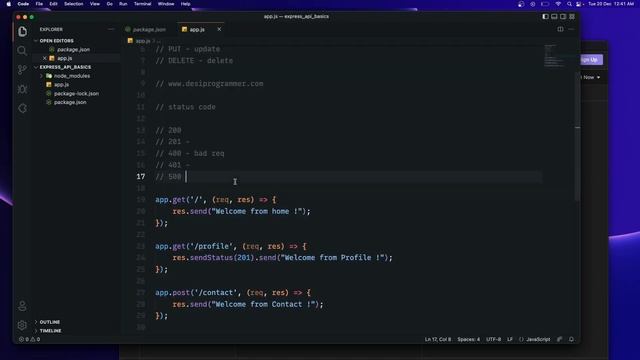Open package.json under EXPRESS_API_BASICS folder
Viewport: 640px width, 360px height.
[70, 102]
